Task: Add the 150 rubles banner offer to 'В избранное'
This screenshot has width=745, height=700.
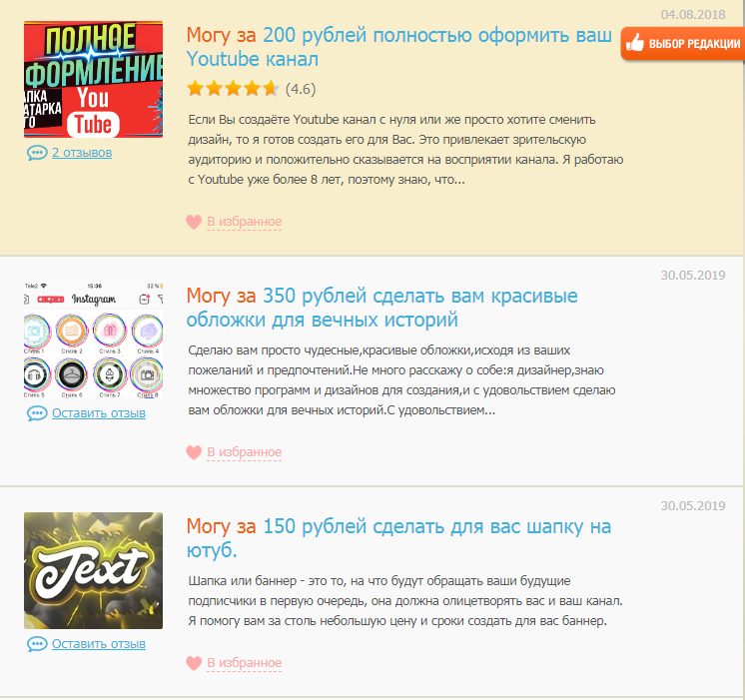Action: tap(245, 662)
